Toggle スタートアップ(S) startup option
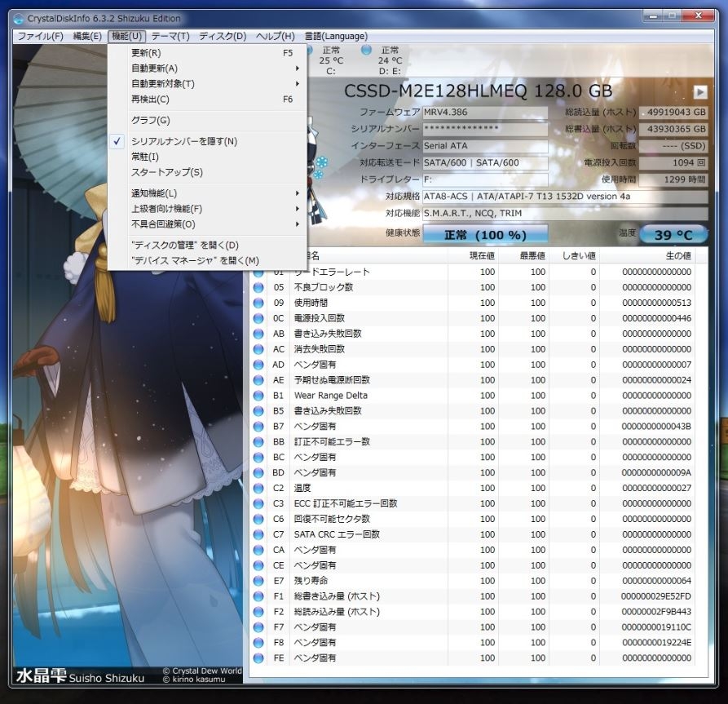728x704 pixels. [166, 172]
